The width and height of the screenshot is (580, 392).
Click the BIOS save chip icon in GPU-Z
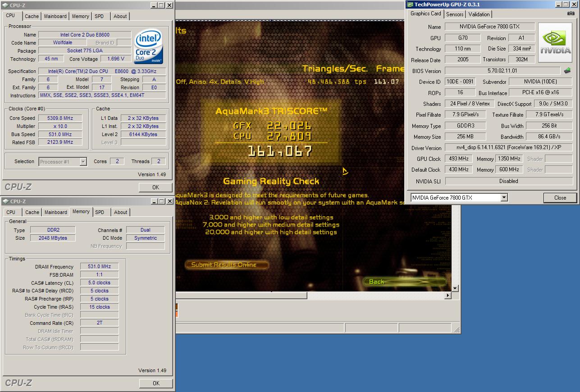[x=567, y=71]
